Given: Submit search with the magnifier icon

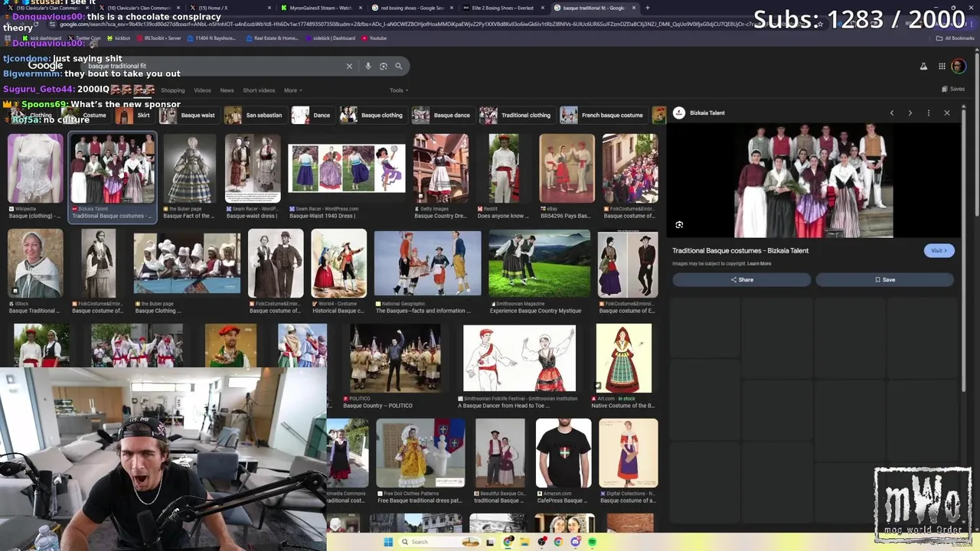Looking at the screenshot, I should point(399,67).
